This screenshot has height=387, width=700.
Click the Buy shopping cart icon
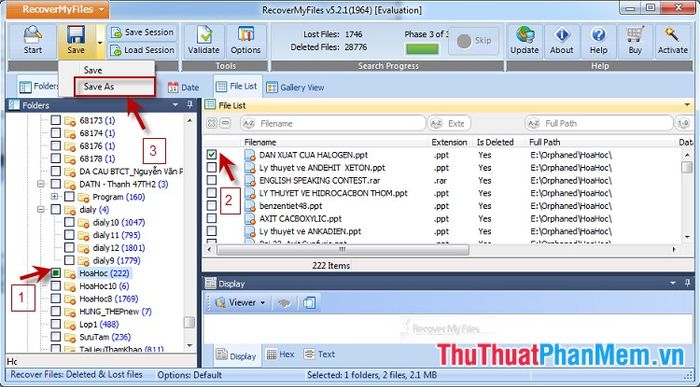click(x=635, y=35)
